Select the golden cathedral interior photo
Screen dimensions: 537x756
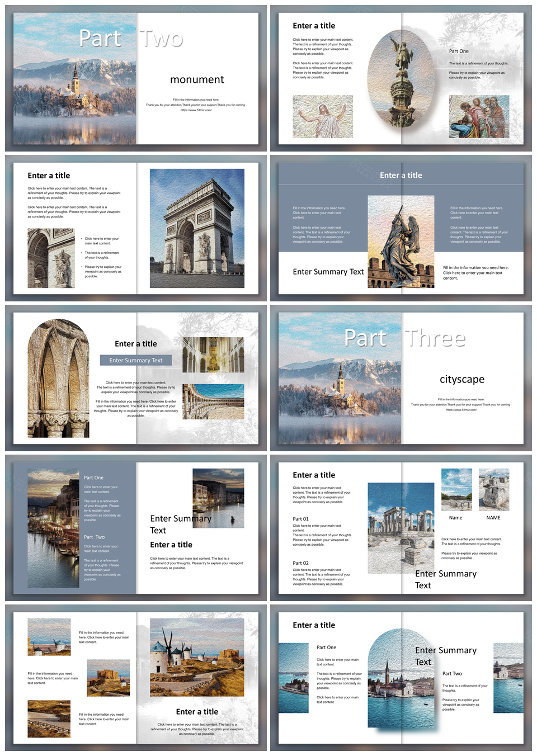pos(213,355)
